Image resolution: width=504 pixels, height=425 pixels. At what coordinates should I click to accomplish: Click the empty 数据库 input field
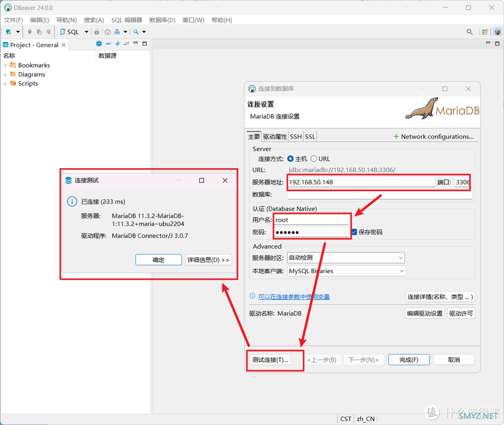coord(379,194)
